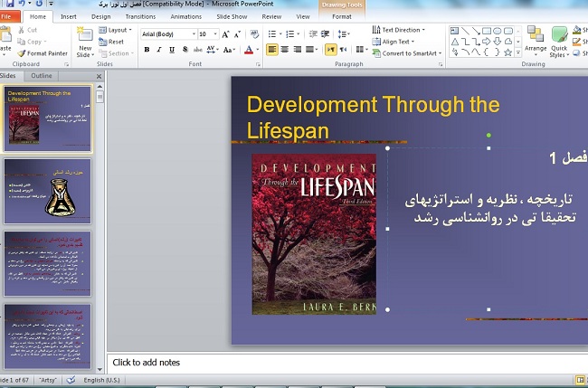Click the Bullets list icon
Image resolution: width=588 pixels, height=388 pixels.
click(274, 34)
